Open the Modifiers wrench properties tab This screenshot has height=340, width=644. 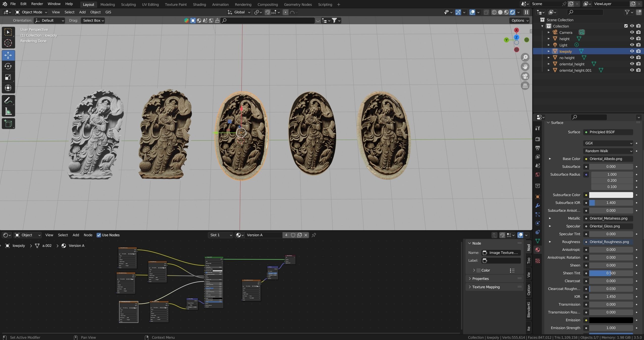[x=538, y=206]
